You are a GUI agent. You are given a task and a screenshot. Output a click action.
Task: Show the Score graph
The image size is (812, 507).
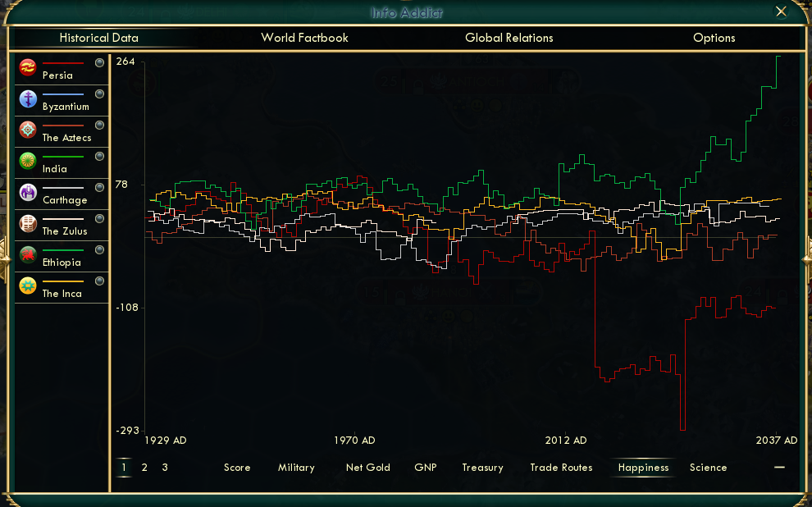coord(237,468)
